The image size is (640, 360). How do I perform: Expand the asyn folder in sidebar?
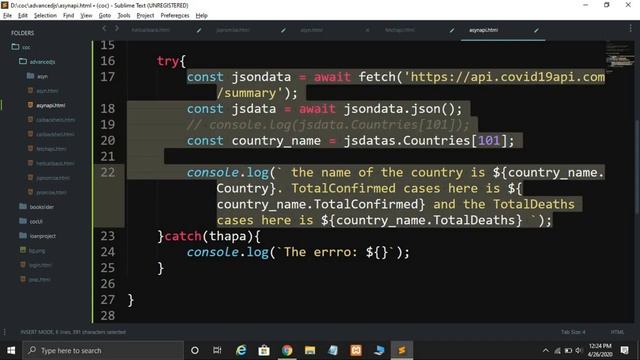[x=30, y=76]
